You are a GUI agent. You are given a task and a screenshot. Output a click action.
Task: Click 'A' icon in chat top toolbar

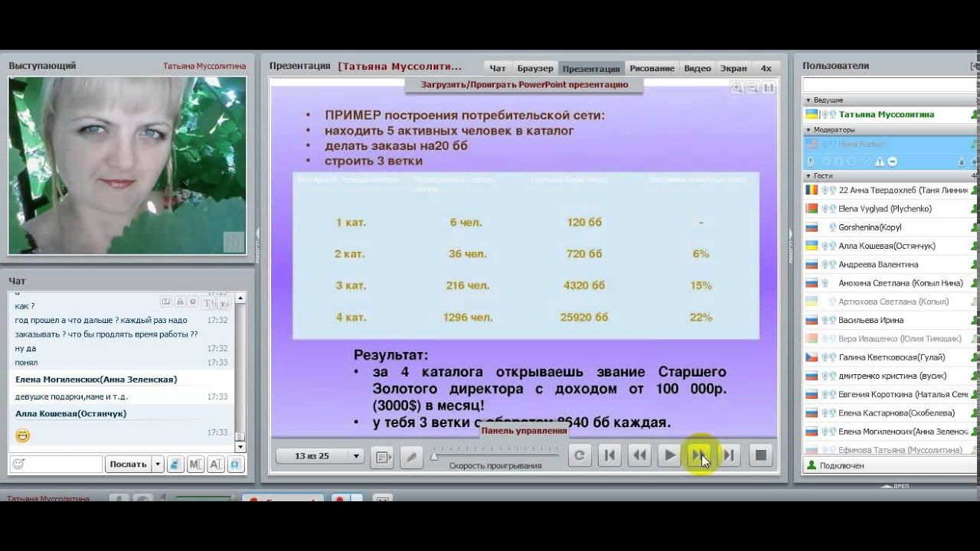coord(180,302)
